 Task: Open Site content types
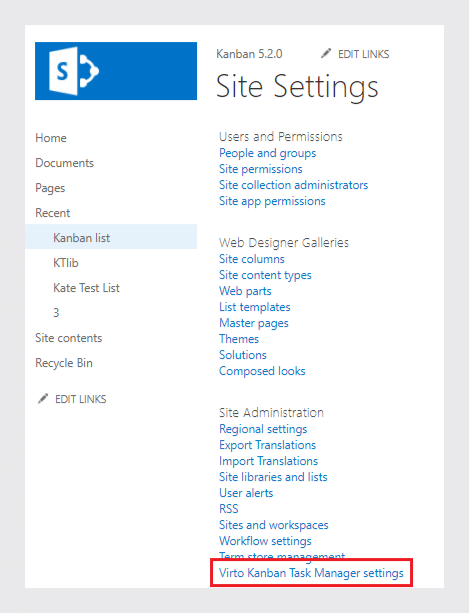[265, 275]
